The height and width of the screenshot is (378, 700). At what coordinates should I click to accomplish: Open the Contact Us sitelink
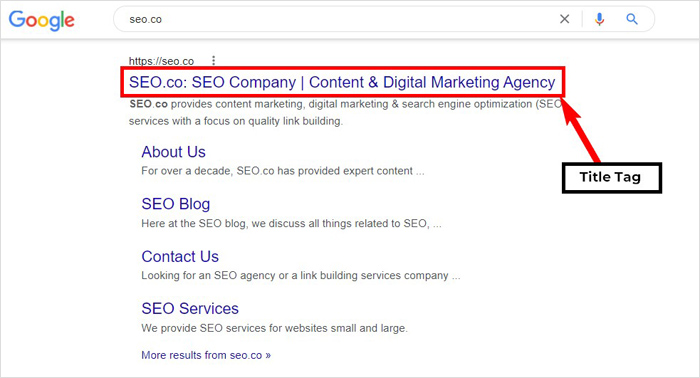[180, 257]
